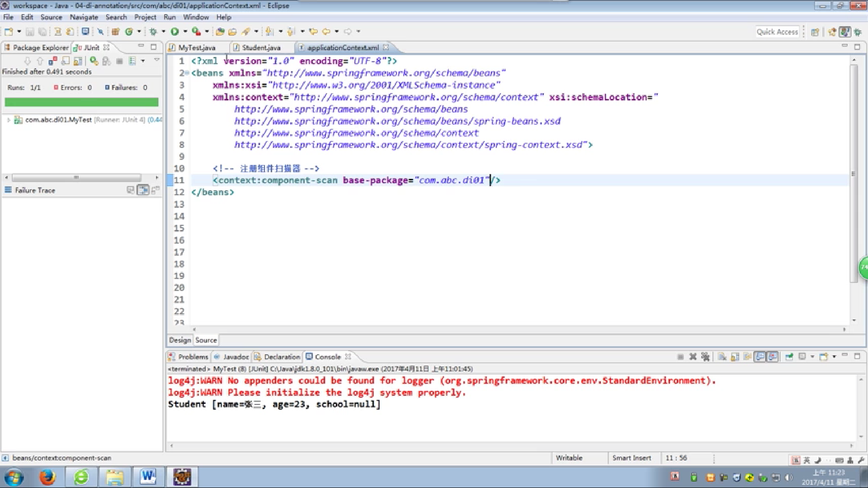Toggle Show Failures Only in JUnit view
The height and width of the screenshot is (488, 868).
coord(53,61)
